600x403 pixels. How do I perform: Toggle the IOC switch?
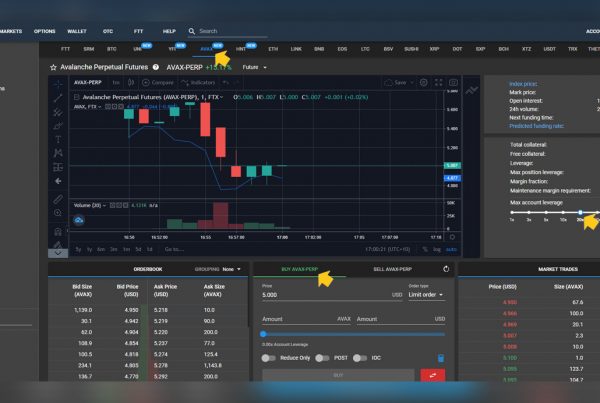click(x=360, y=358)
